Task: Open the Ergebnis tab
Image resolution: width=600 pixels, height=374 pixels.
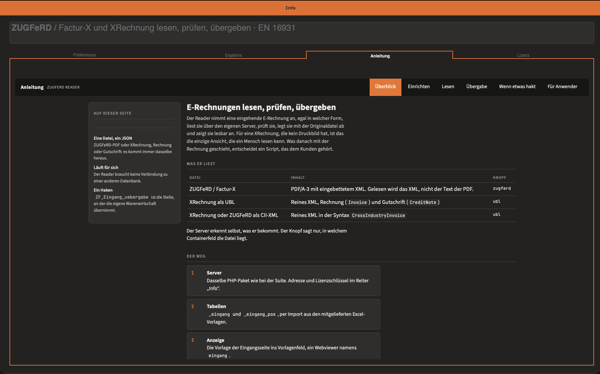Action: pos(233,55)
